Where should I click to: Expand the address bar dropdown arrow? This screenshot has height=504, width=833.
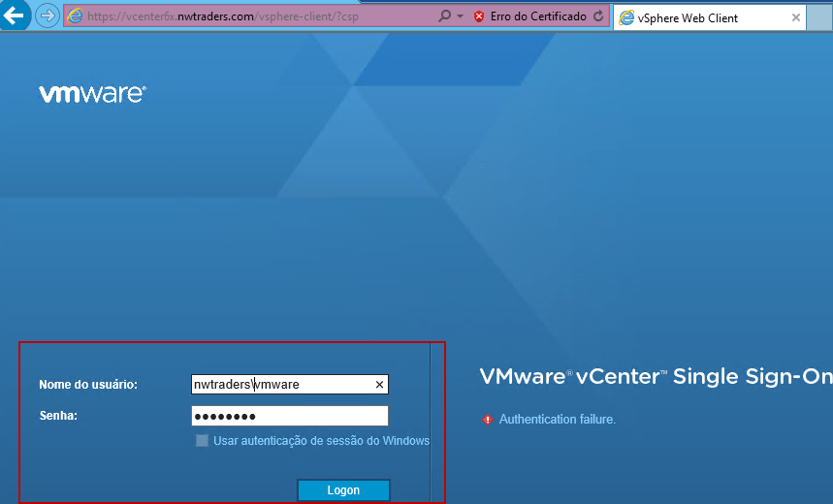coord(460,17)
